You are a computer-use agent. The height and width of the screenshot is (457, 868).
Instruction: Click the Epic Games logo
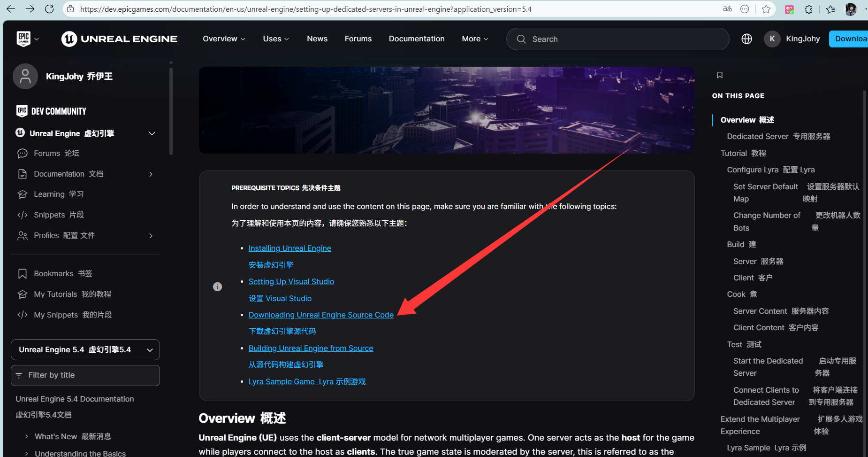(x=23, y=39)
